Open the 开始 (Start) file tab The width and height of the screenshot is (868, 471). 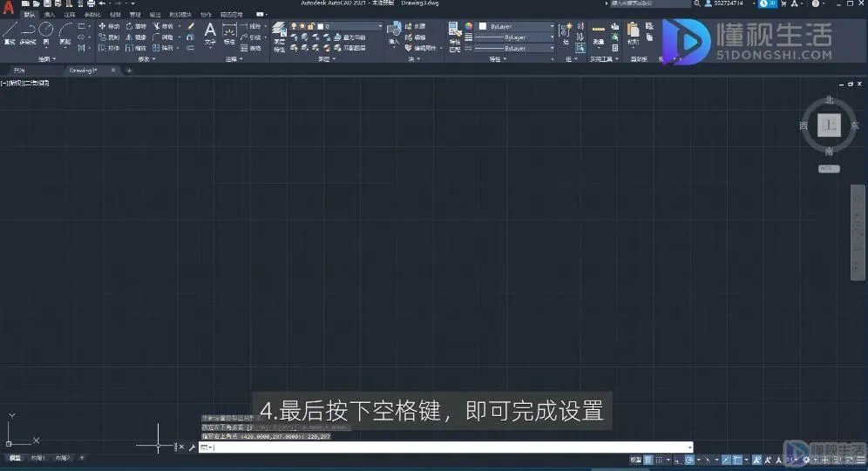tap(19, 71)
